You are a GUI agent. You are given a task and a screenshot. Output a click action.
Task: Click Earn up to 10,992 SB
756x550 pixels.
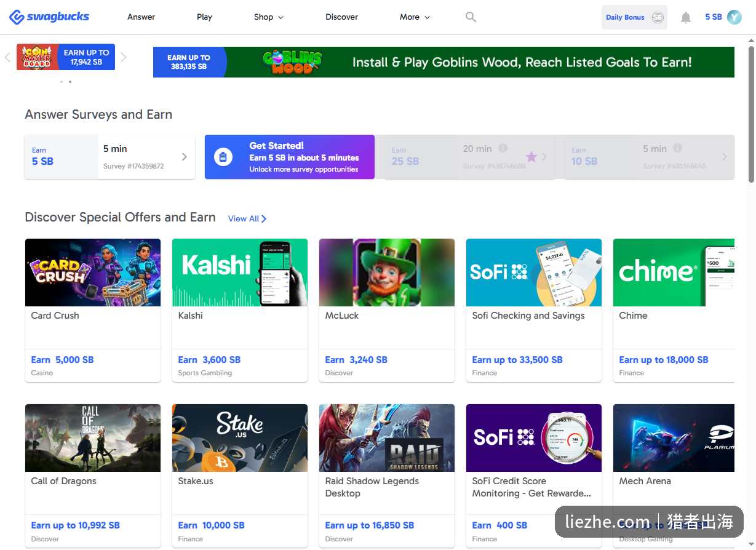click(76, 525)
